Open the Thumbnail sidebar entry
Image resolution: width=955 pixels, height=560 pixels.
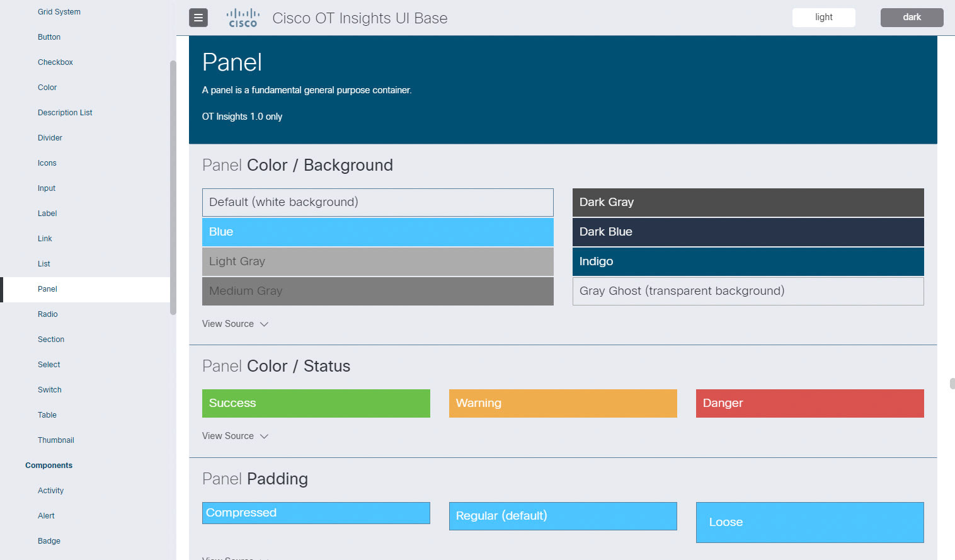coord(56,440)
